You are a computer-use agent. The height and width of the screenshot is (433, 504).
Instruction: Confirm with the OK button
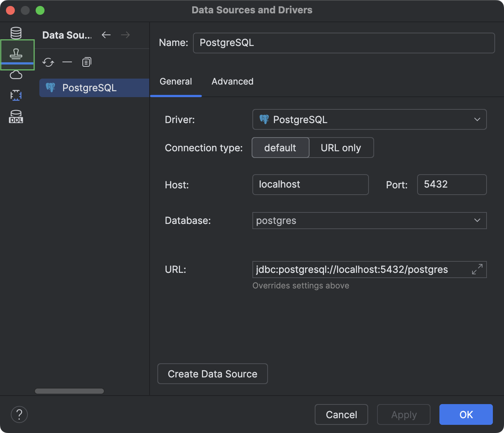point(466,414)
